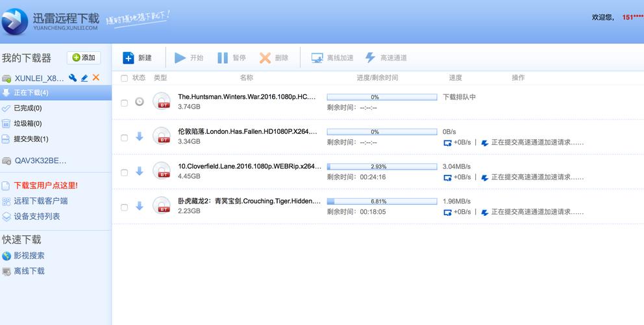Click 卧虎藏龙2 Crouching.Tiger file name
The image size is (644, 325).
tap(249, 201)
